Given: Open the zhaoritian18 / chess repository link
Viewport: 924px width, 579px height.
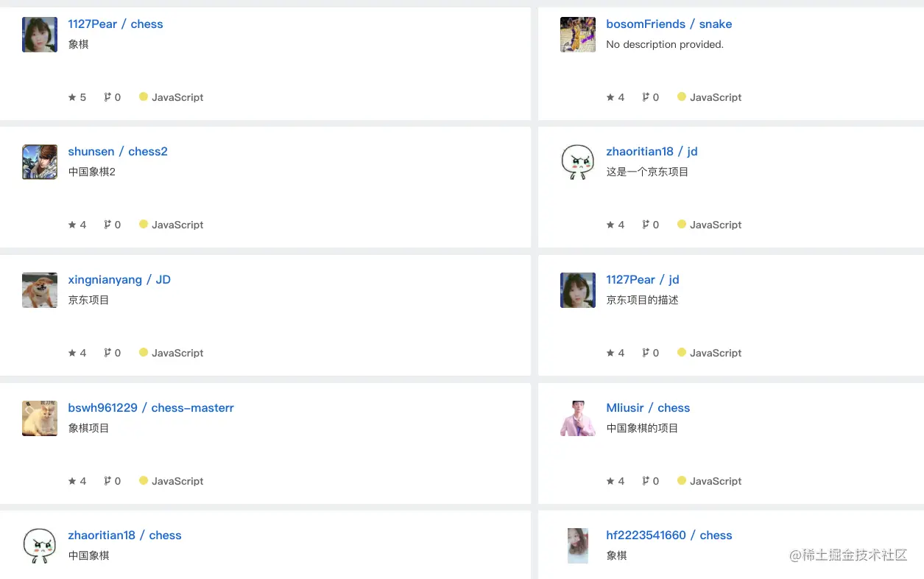Looking at the screenshot, I should tap(124, 536).
